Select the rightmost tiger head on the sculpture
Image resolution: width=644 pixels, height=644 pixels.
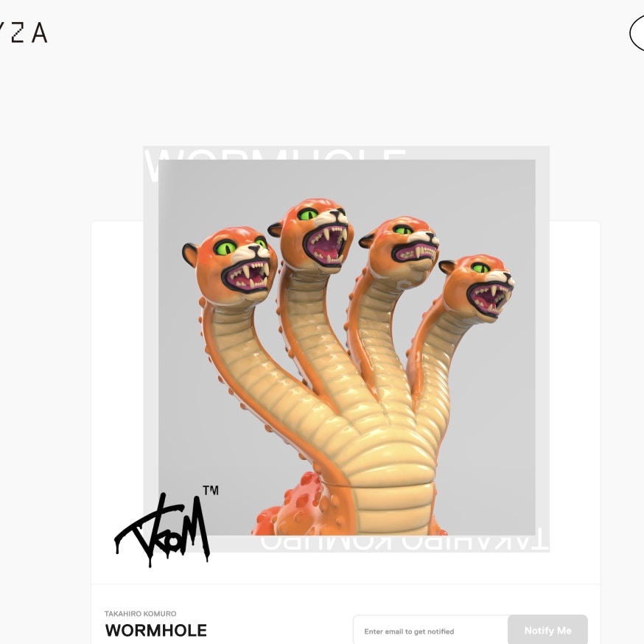pyautogui.click(x=477, y=285)
